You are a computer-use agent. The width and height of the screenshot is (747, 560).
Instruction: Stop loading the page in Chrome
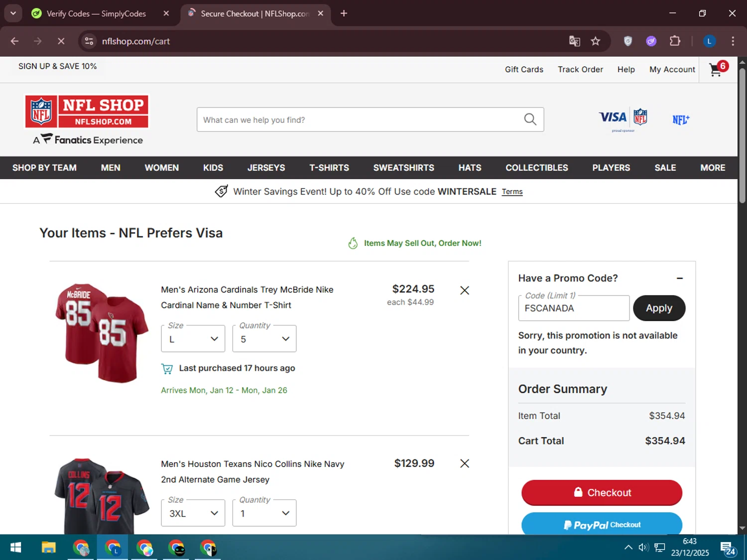tap(61, 41)
